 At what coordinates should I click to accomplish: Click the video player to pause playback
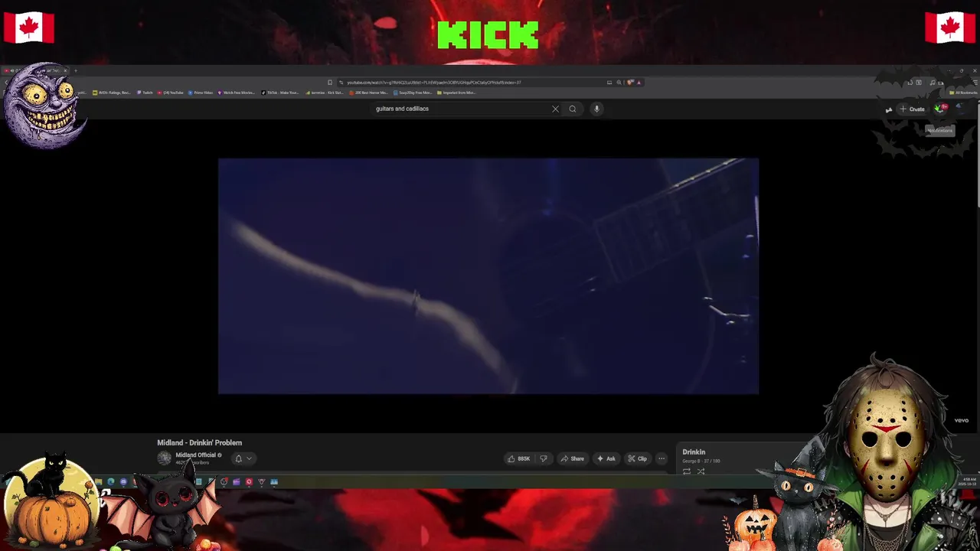pyautogui.click(x=488, y=276)
